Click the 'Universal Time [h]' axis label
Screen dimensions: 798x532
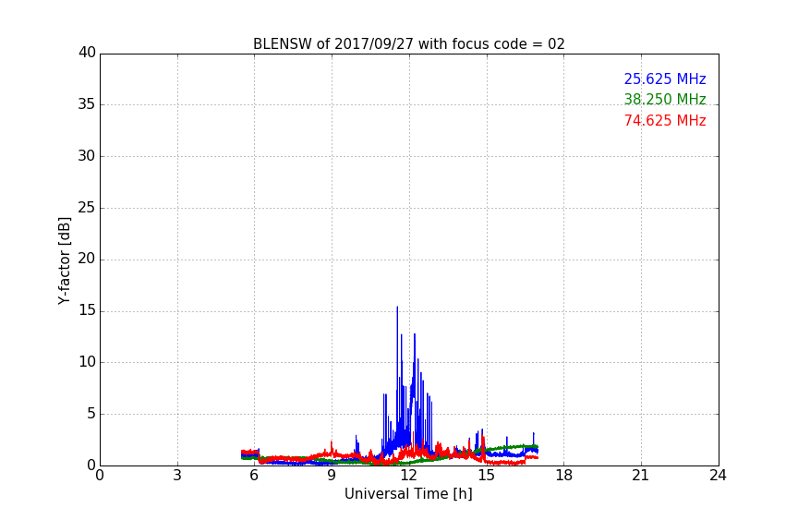(x=408, y=494)
